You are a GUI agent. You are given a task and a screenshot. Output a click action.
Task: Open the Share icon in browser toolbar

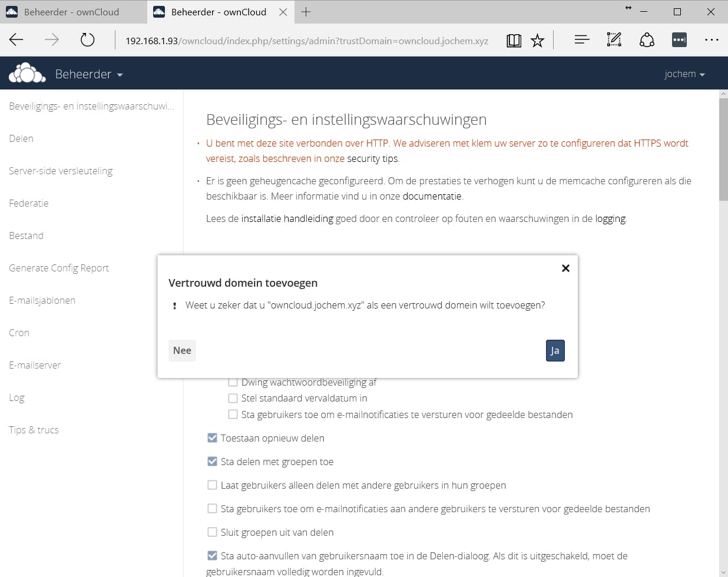click(x=647, y=40)
